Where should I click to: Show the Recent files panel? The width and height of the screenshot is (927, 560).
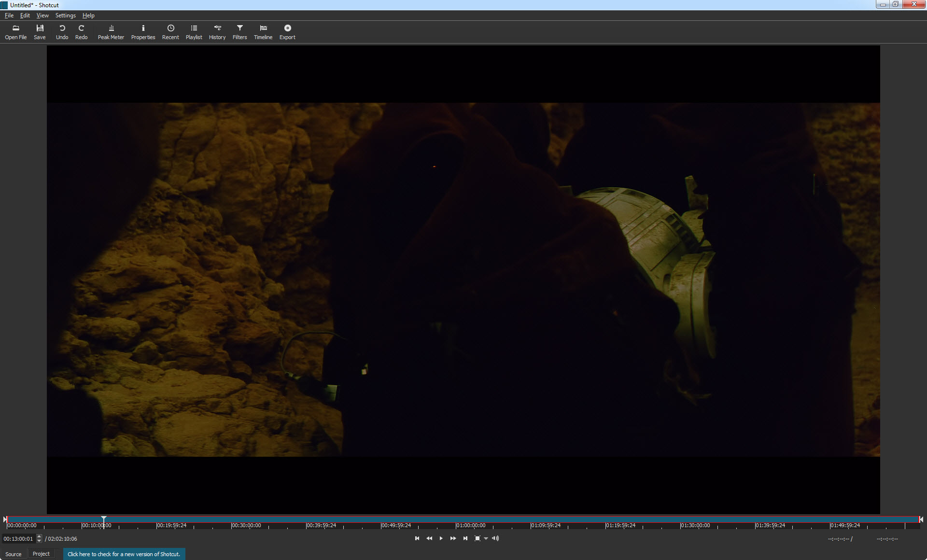(x=170, y=32)
